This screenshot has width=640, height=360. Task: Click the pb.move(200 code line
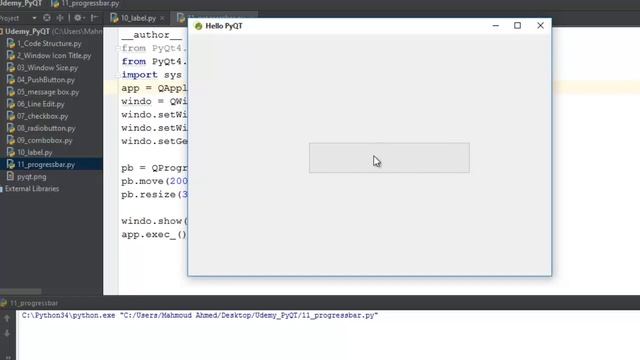(x=154, y=181)
